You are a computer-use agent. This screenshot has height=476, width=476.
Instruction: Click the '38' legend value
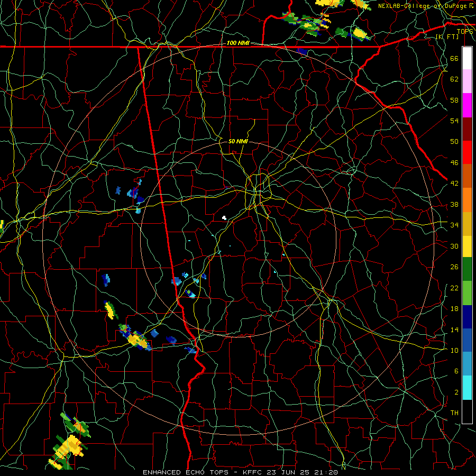pyautogui.click(x=454, y=204)
